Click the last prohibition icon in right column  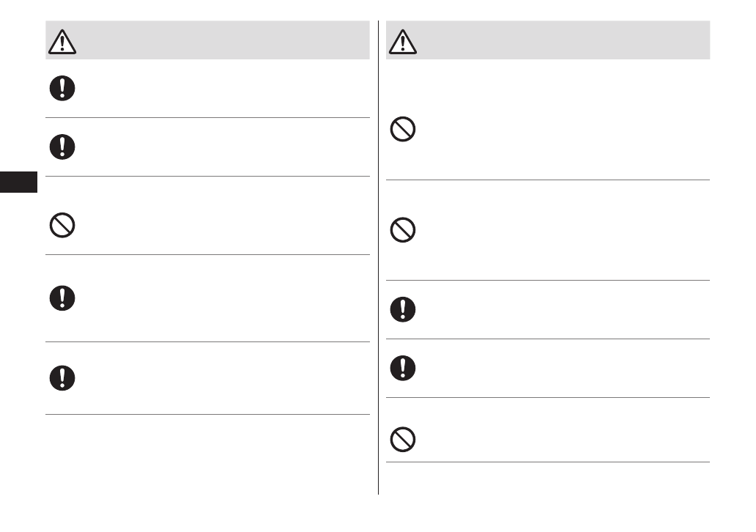[403, 439]
